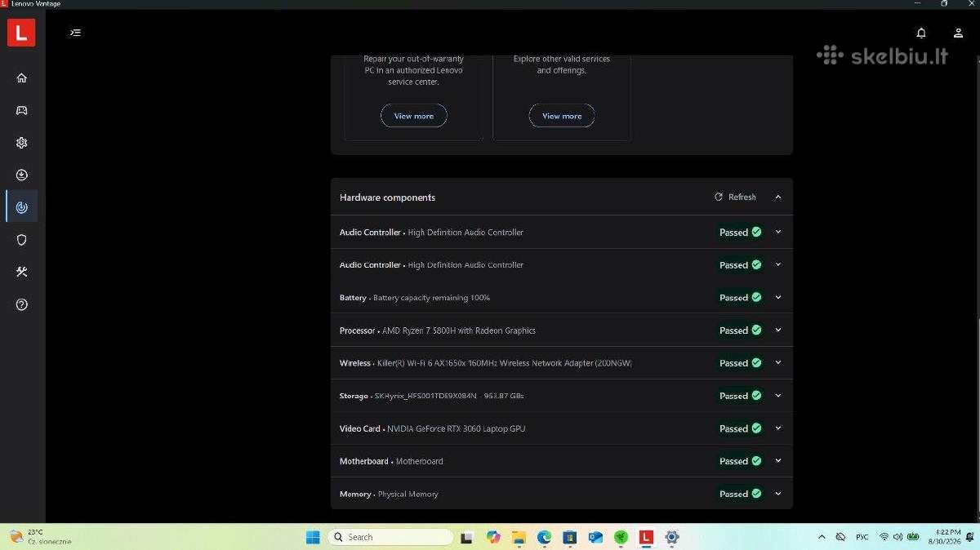
Task: Open the Gaming controller section
Action: point(22,110)
